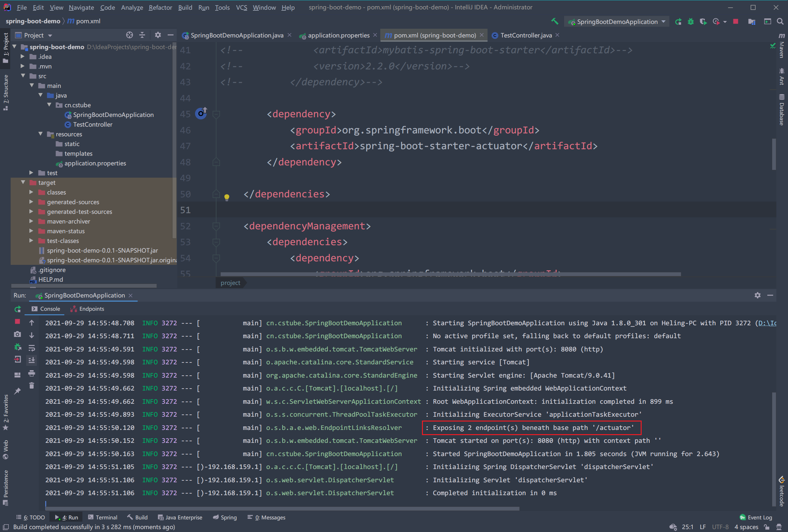Switch to Endpoints tab in Run panel
788x532 pixels.
[88, 309]
